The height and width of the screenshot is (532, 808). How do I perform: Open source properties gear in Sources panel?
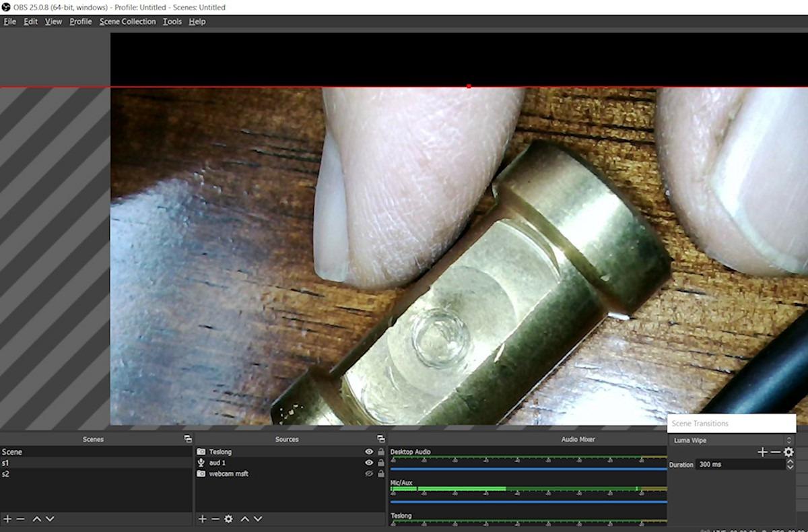[x=229, y=519]
